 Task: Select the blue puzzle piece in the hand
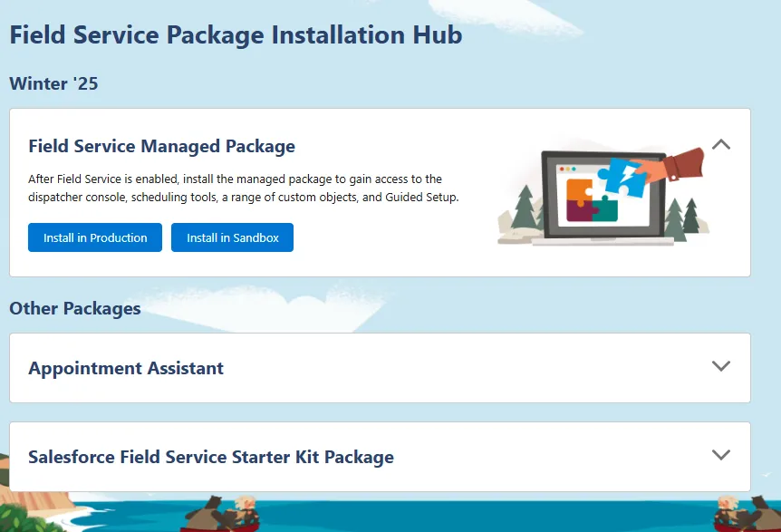click(624, 175)
